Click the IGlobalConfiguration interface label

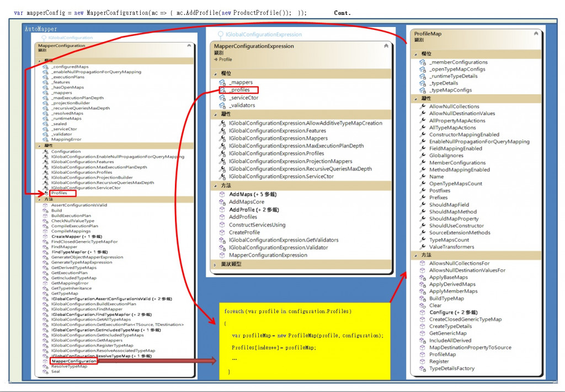tap(70, 38)
